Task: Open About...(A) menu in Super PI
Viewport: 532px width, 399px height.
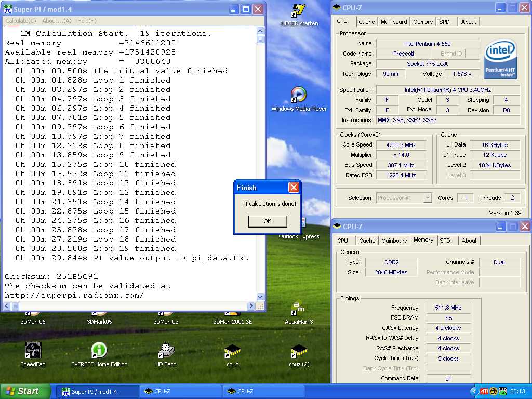Action: point(57,21)
